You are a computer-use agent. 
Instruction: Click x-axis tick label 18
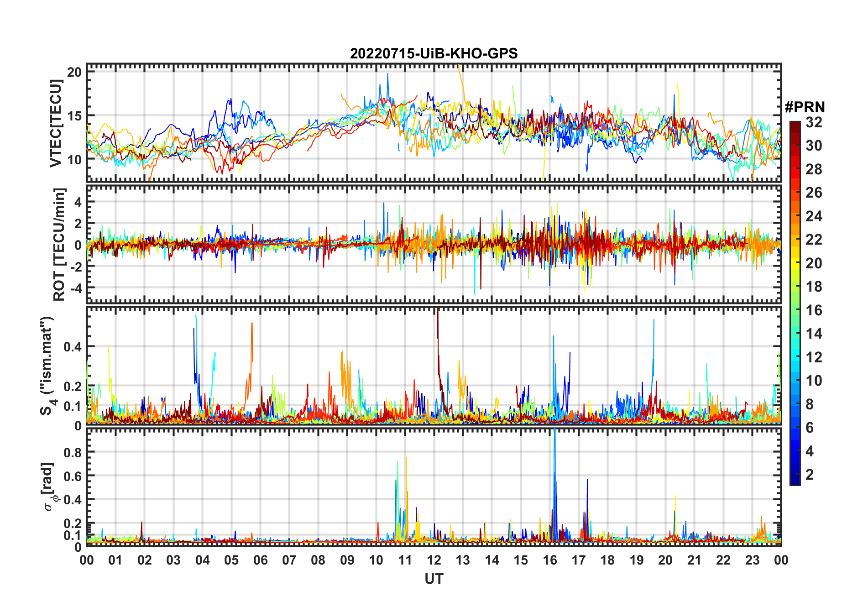tap(607, 560)
